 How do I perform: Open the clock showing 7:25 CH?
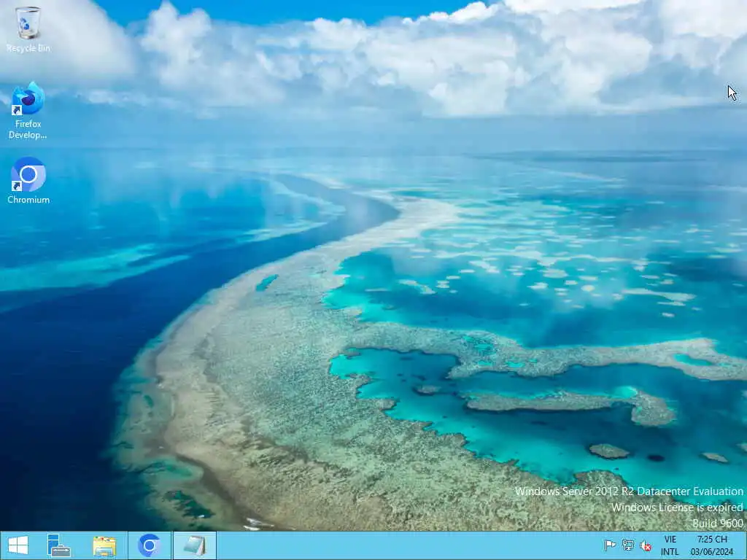coord(712,545)
